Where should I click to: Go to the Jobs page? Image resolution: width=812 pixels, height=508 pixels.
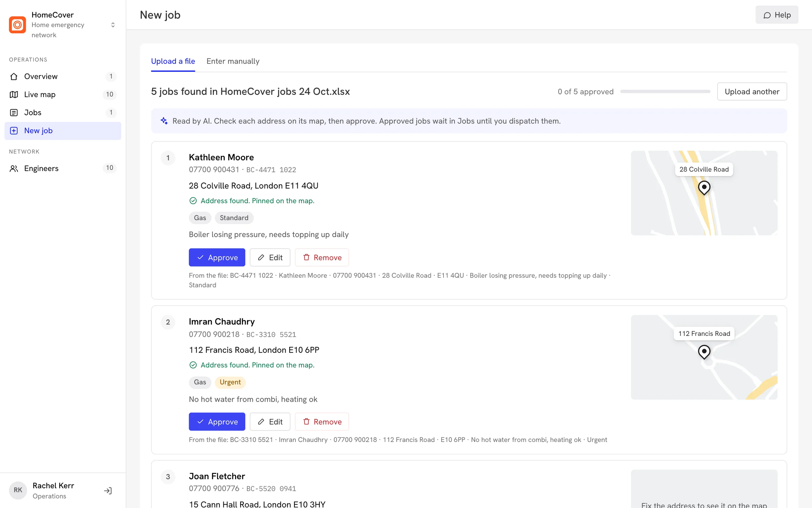(x=63, y=112)
